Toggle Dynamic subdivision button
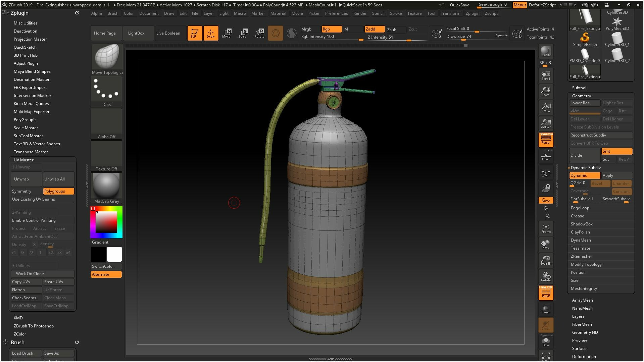This screenshot has width=644, height=362. 585,175
